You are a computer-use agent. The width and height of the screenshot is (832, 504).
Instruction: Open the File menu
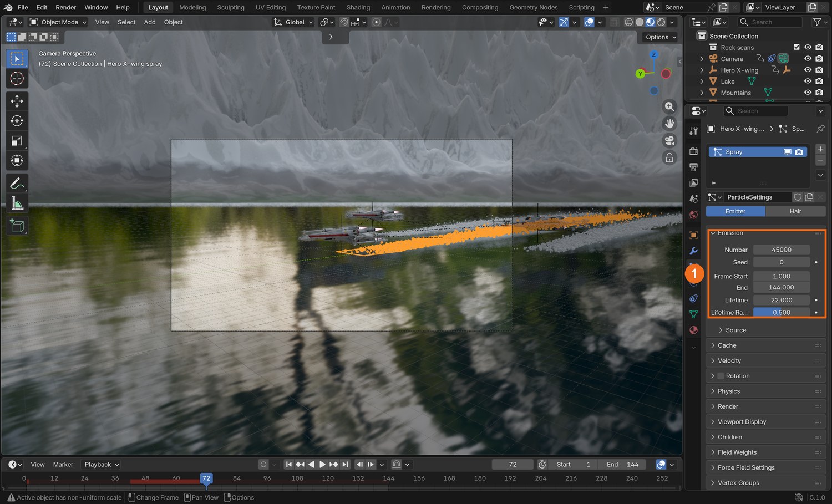click(x=23, y=7)
